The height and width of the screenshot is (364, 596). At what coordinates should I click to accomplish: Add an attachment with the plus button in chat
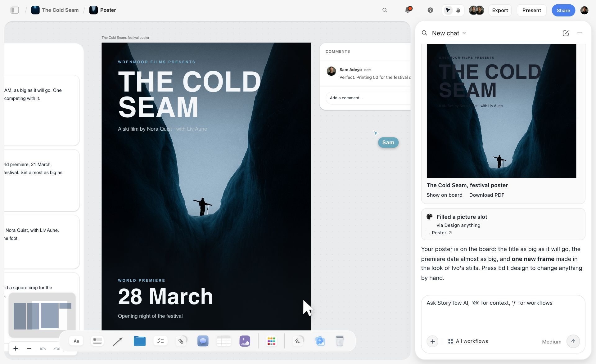pyautogui.click(x=432, y=341)
